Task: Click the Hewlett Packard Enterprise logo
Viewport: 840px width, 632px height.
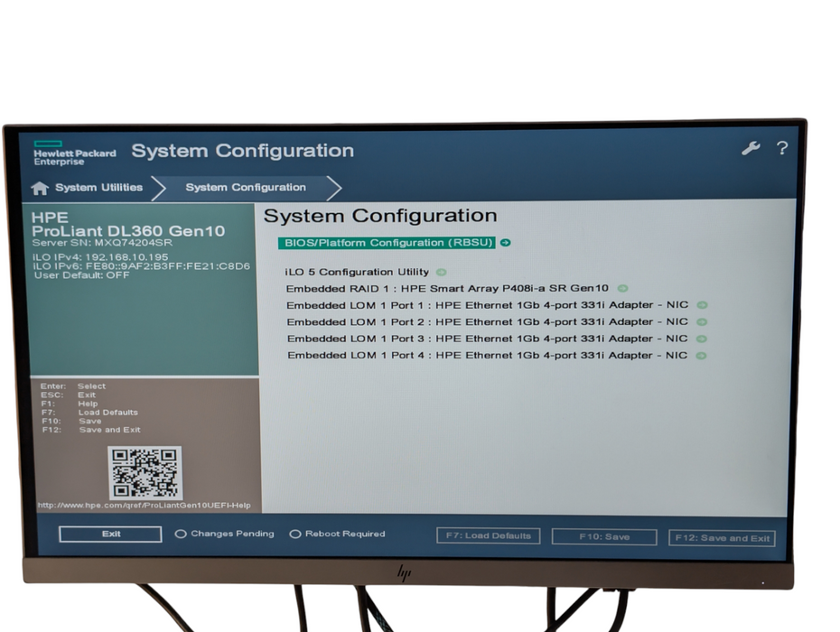Action: (x=75, y=153)
